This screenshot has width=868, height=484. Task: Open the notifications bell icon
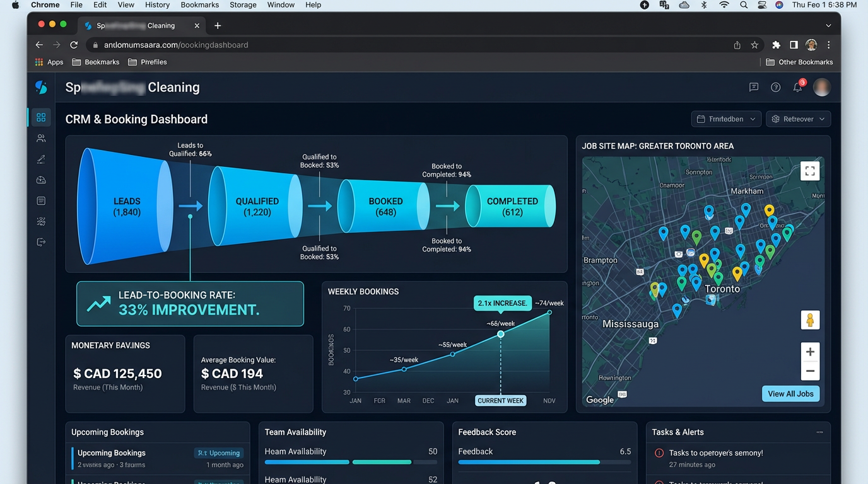click(798, 87)
